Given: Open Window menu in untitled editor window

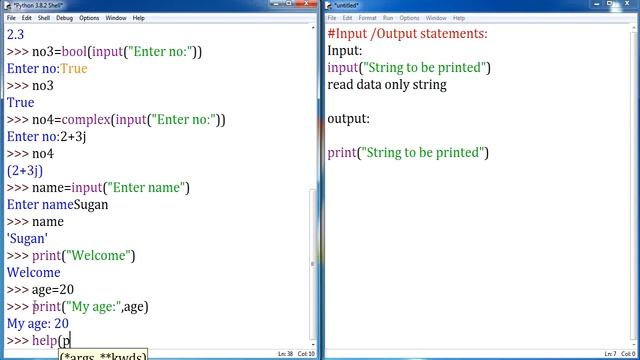Looking at the screenshot, I should click(x=436, y=18).
